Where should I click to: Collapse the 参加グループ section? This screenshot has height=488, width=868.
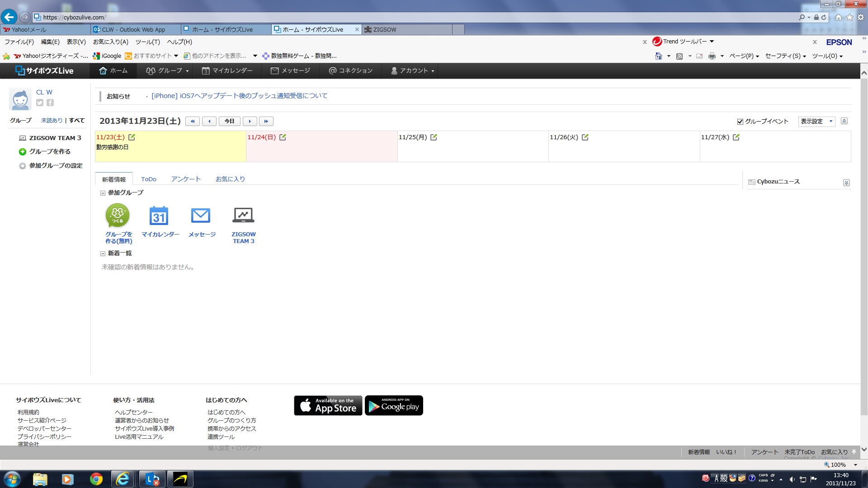click(x=103, y=193)
